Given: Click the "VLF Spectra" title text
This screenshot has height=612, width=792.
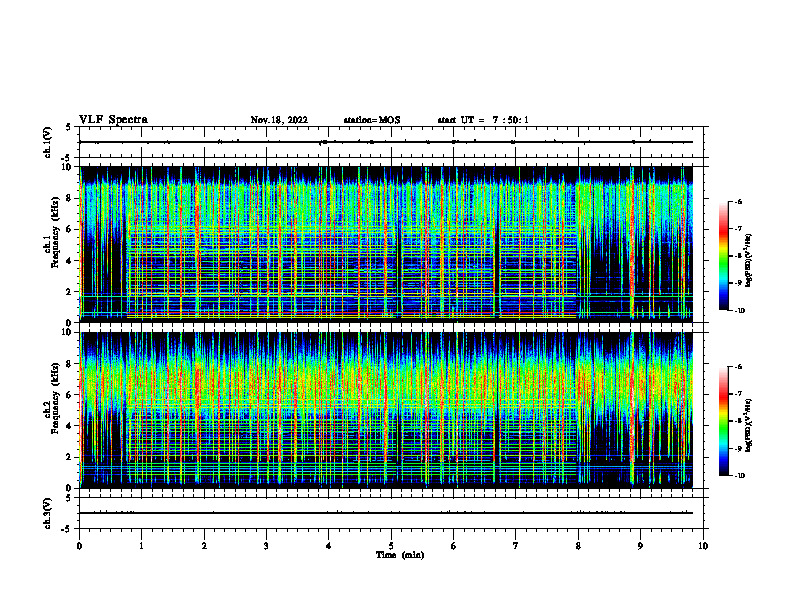Looking at the screenshot, I should pyautogui.click(x=113, y=120).
